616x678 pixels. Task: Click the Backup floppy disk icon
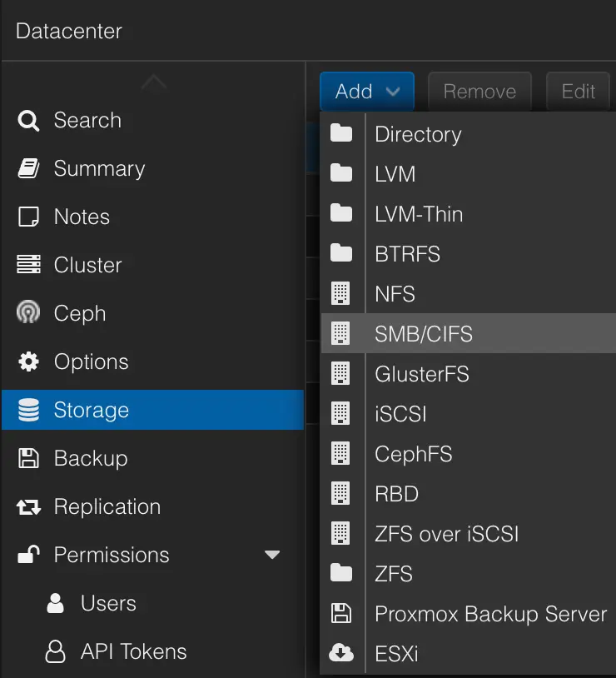27,458
